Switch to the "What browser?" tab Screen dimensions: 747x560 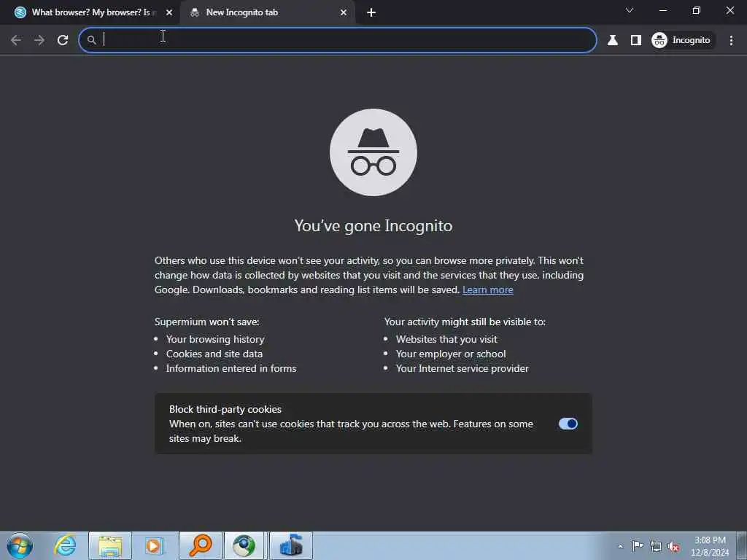tap(90, 12)
